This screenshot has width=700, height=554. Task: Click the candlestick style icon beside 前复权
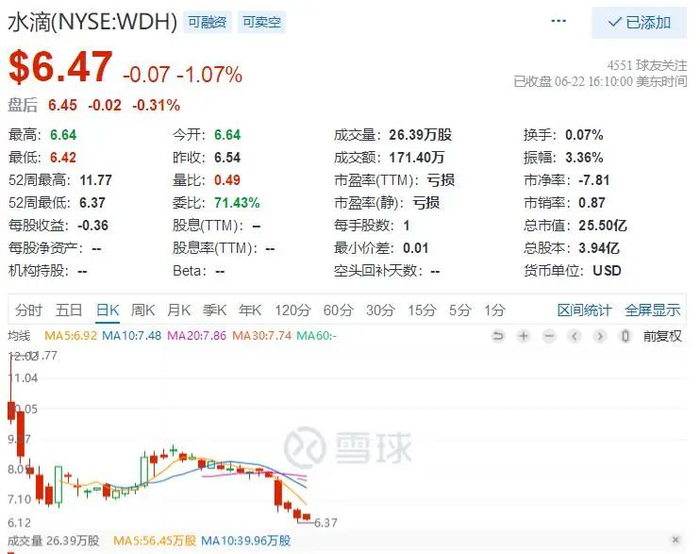[625, 336]
